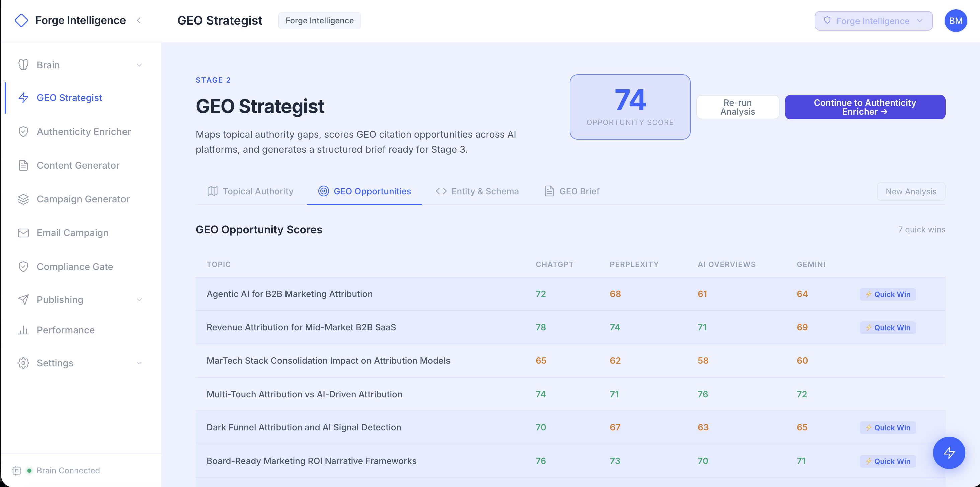Open the Forge Intelligence workspace dropdown
The image size is (980, 487).
pyautogui.click(x=873, y=21)
